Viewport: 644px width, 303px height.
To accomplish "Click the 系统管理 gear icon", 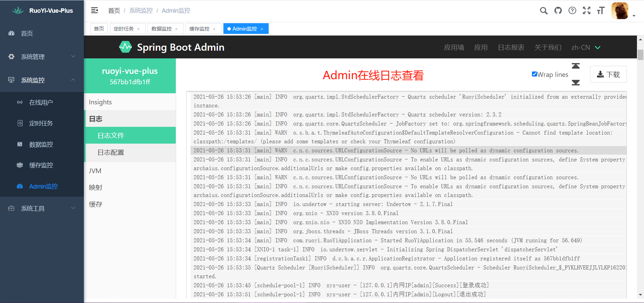I will coord(11,56).
